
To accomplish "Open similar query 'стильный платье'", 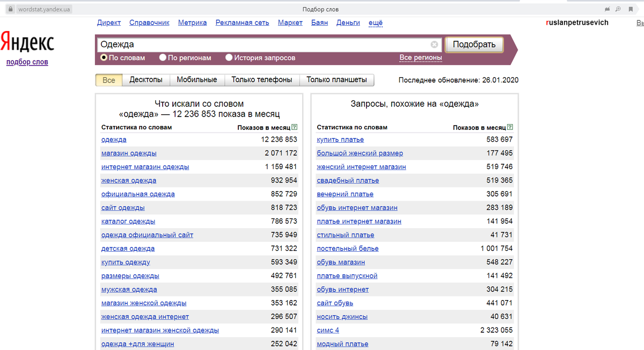I will 346,235.
